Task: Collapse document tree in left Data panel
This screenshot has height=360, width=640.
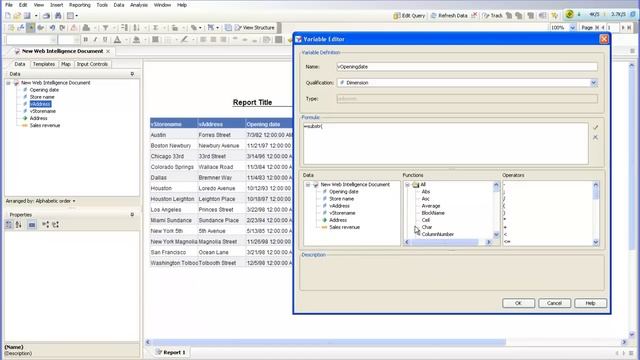Action: [8, 83]
